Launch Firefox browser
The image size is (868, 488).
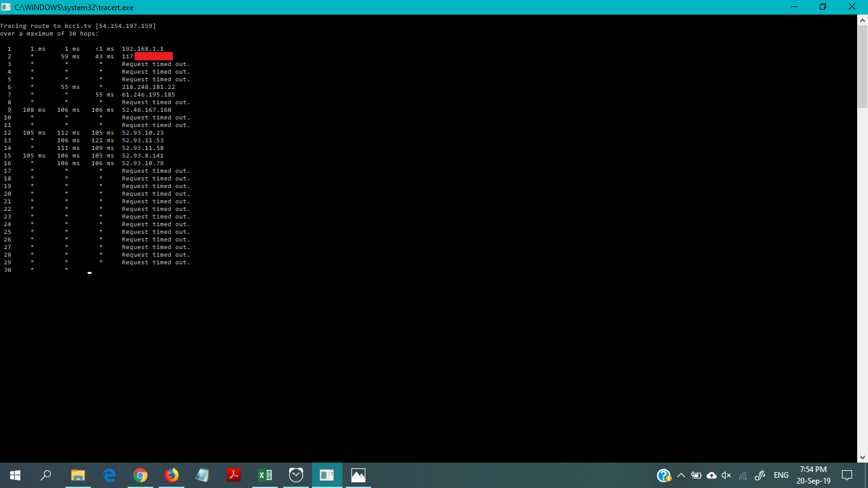tap(171, 475)
